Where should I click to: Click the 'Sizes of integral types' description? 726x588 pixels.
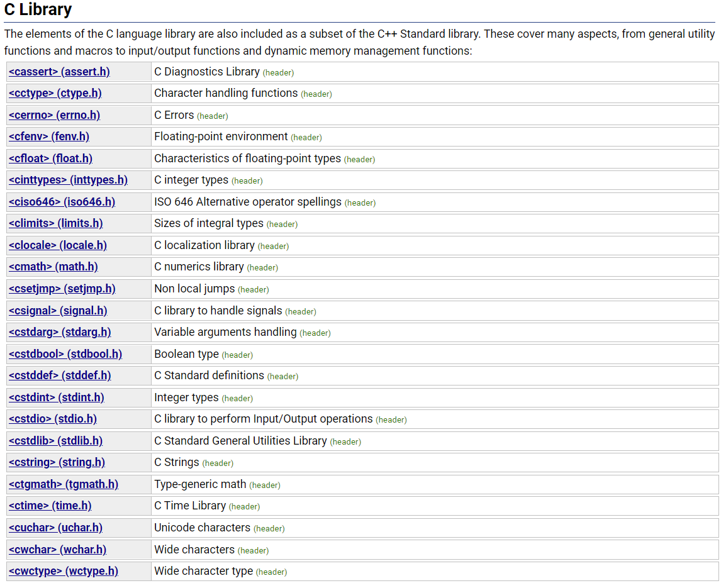click(x=209, y=223)
